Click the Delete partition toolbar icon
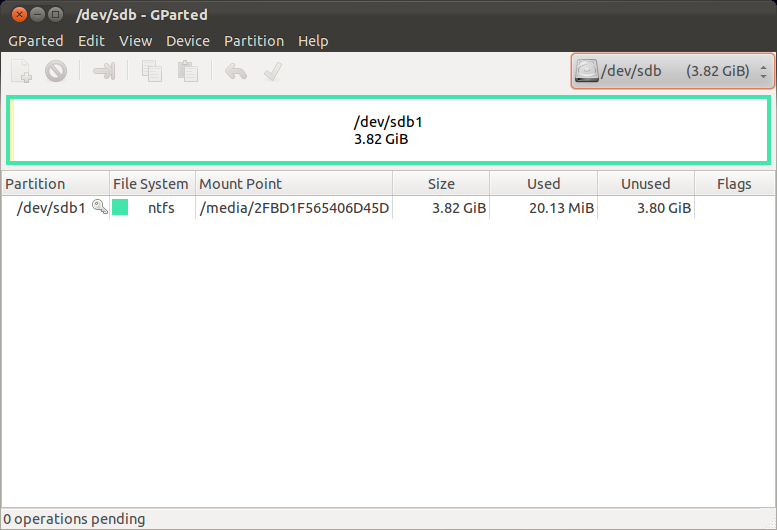The image size is (777, 530). pyautogui.click(x=56, y=71)
